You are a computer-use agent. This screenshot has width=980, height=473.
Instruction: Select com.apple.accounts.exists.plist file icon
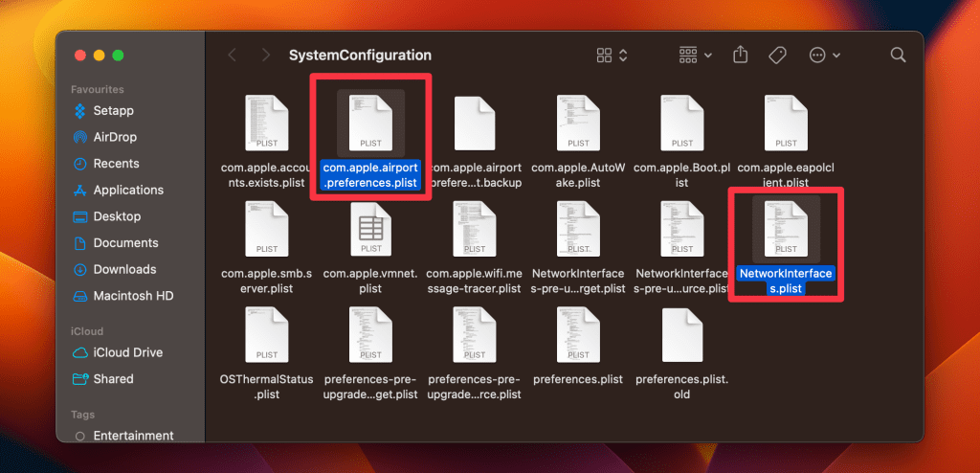[267, 123]
